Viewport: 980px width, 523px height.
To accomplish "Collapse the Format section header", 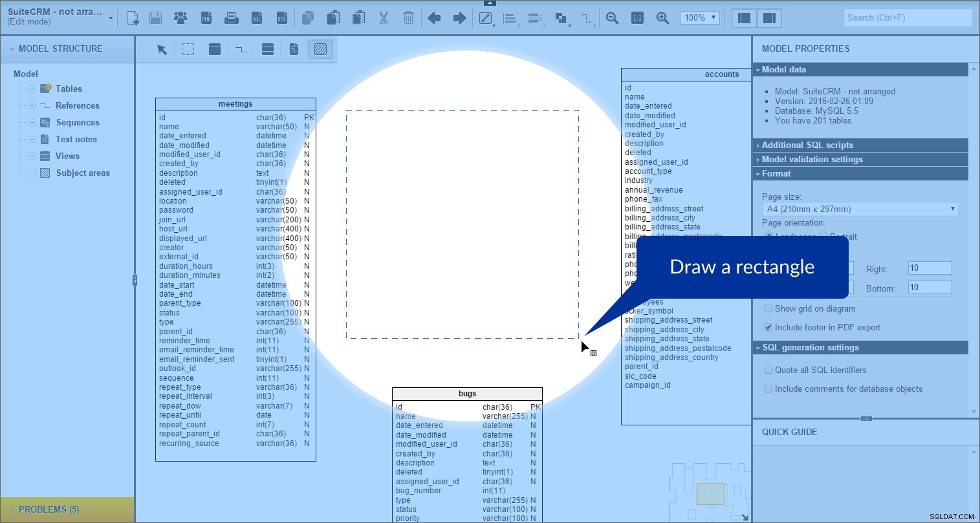I will tap(860, 174).
